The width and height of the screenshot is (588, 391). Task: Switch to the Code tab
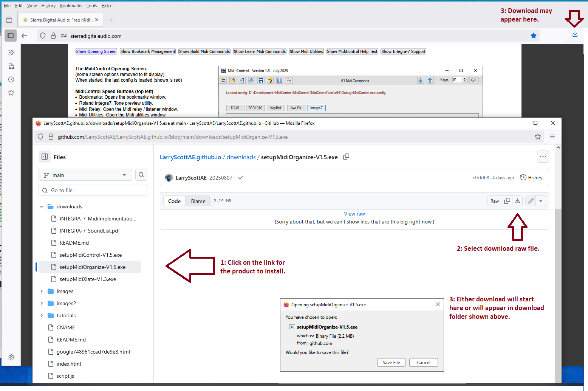tap(174, 201)
